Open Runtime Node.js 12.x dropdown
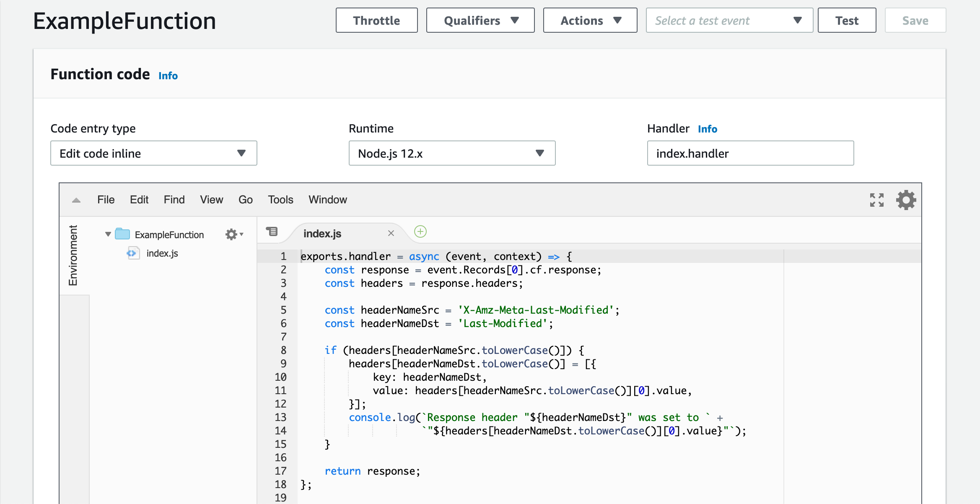This screenshot has width=980, height=504. [x=452, y=153]
